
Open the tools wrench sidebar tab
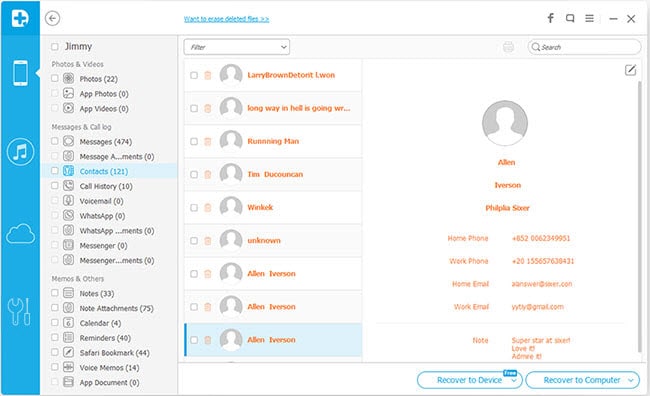click(19, 311)
